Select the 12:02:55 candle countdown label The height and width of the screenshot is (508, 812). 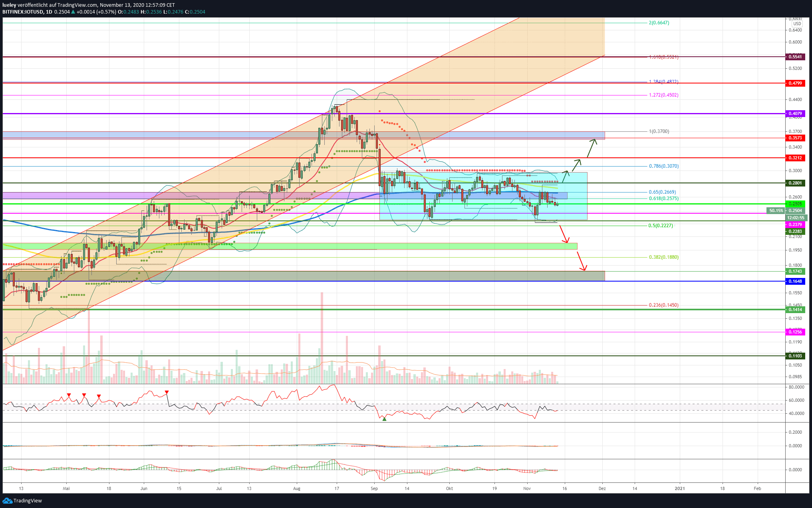pyautogui.click(x=796, y=218)
